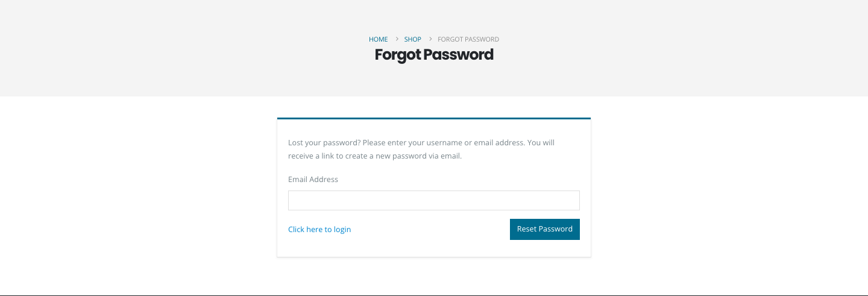Click the 'Forgot Password' page heading
Screen dimensions: 868x296
click(434, 55)
